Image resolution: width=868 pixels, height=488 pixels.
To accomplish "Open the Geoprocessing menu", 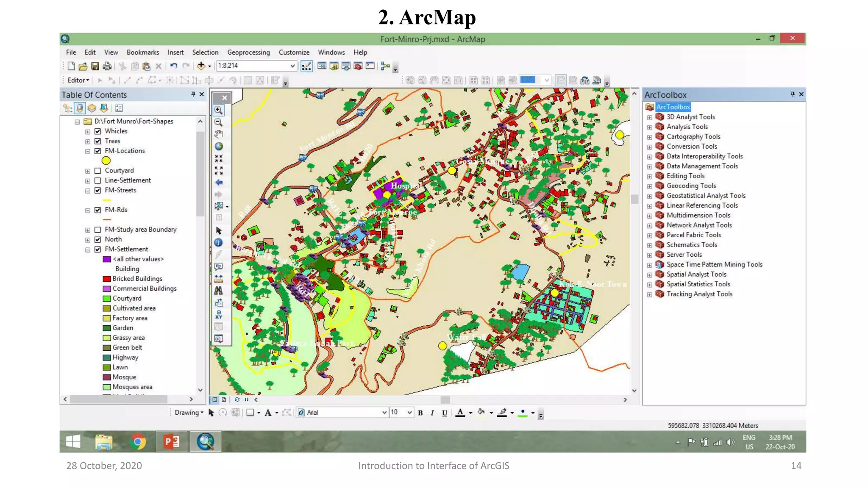I will pos(249,53).
